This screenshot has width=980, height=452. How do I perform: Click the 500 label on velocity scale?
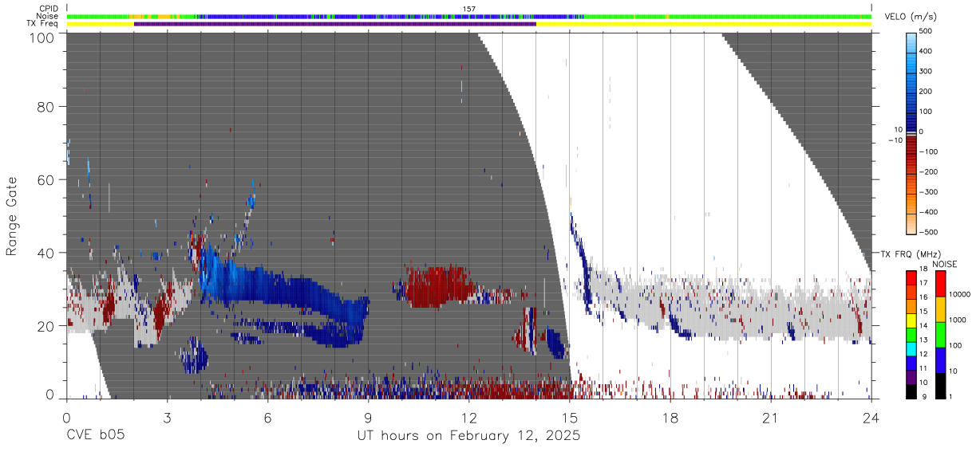(x=925, y=31)
